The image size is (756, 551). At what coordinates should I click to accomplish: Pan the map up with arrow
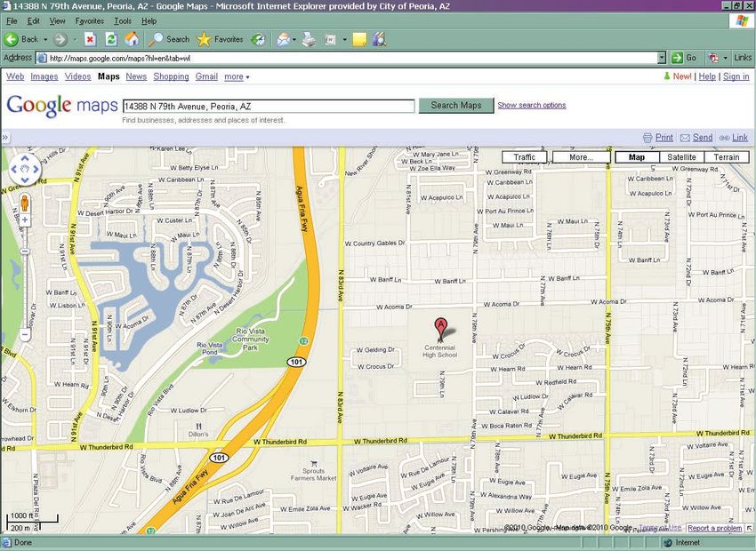[25, 158]
